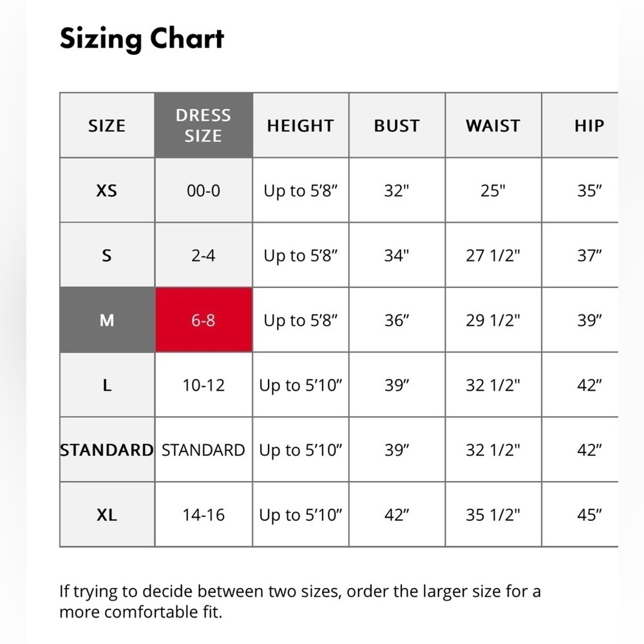Click the DRESS SIZE column header
644x644 pixels.
[x=204, y=126]
